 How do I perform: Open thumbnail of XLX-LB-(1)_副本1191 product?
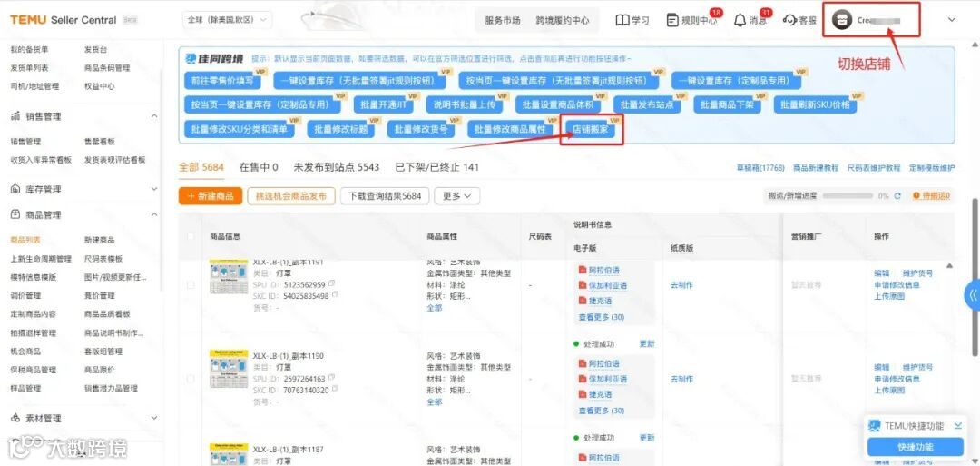click(229, 278)
